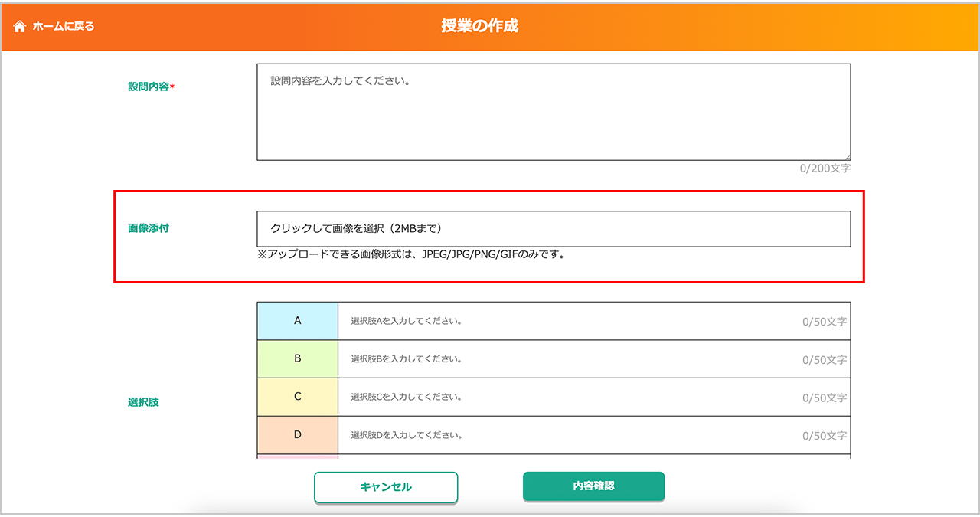Click the 設問内容 required field label
The image size is (980, 517).
coord(151,87)
